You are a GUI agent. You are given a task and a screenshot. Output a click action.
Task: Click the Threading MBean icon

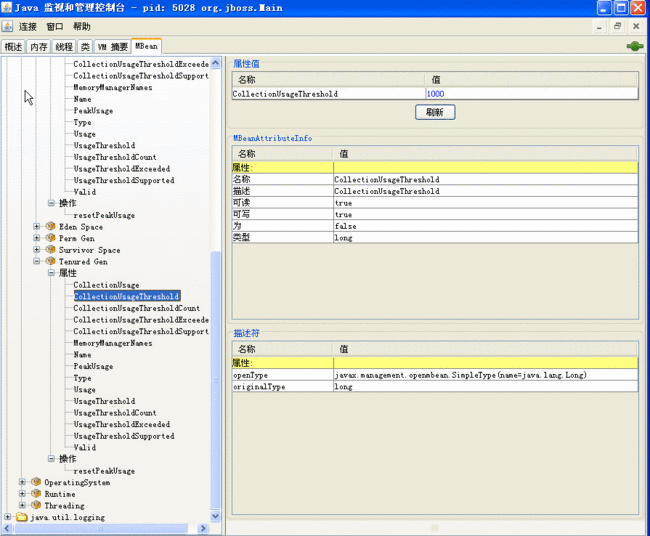pos(36,505)
